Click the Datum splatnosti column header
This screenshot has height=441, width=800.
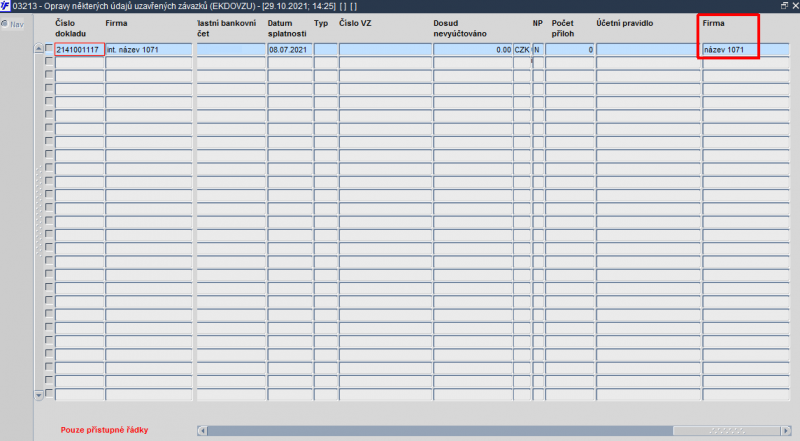287,28
